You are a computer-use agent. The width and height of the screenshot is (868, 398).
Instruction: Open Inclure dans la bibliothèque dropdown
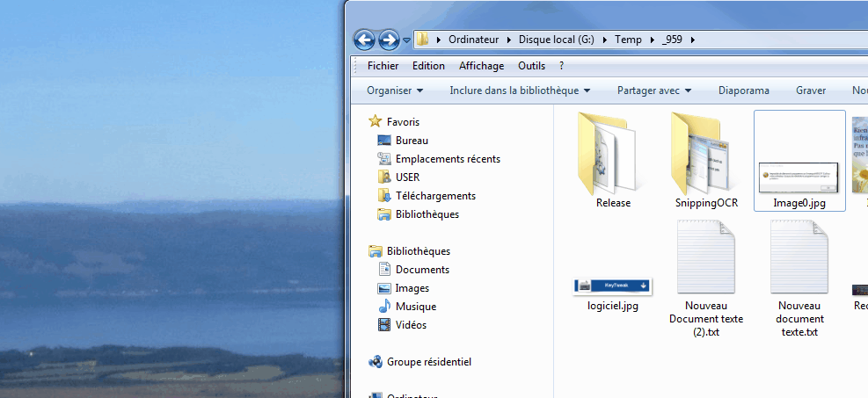point(520,90)
